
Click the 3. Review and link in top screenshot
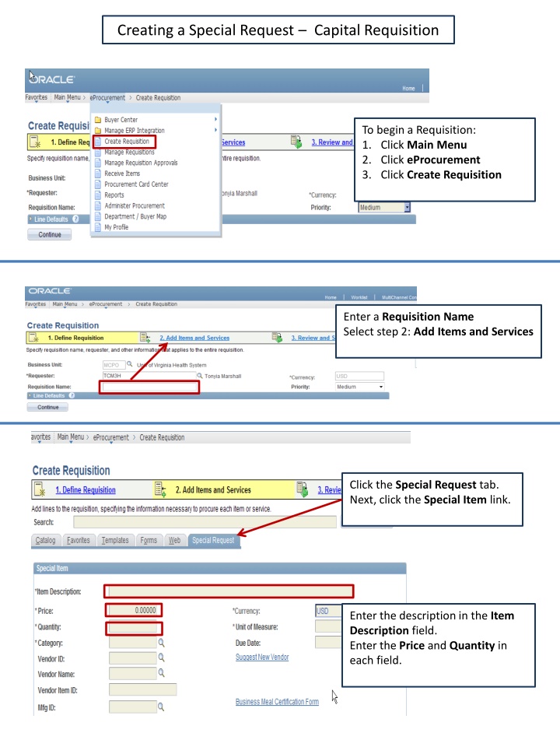(x=332, y=142)
